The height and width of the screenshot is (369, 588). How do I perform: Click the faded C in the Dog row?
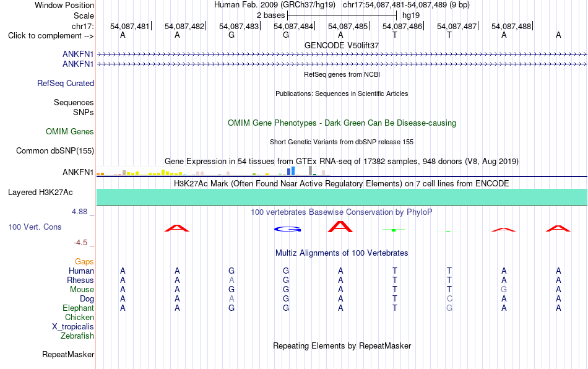[x=449, y=299]
